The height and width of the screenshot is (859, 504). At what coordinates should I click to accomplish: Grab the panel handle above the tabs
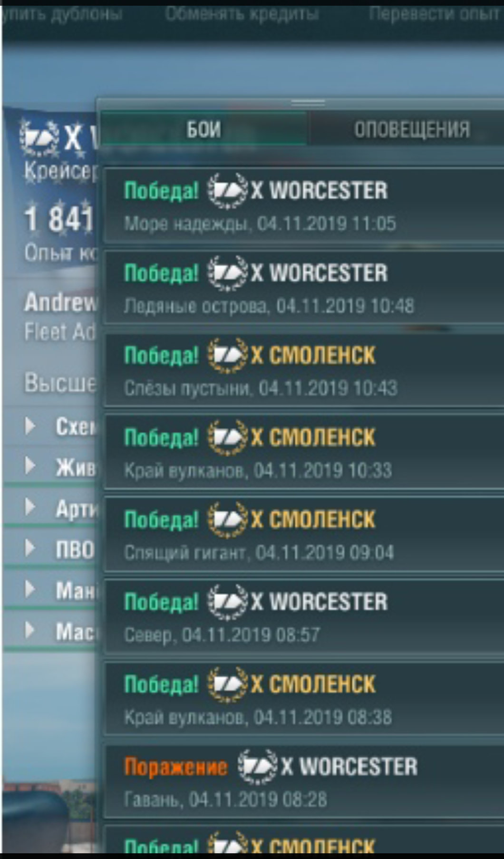308,103
